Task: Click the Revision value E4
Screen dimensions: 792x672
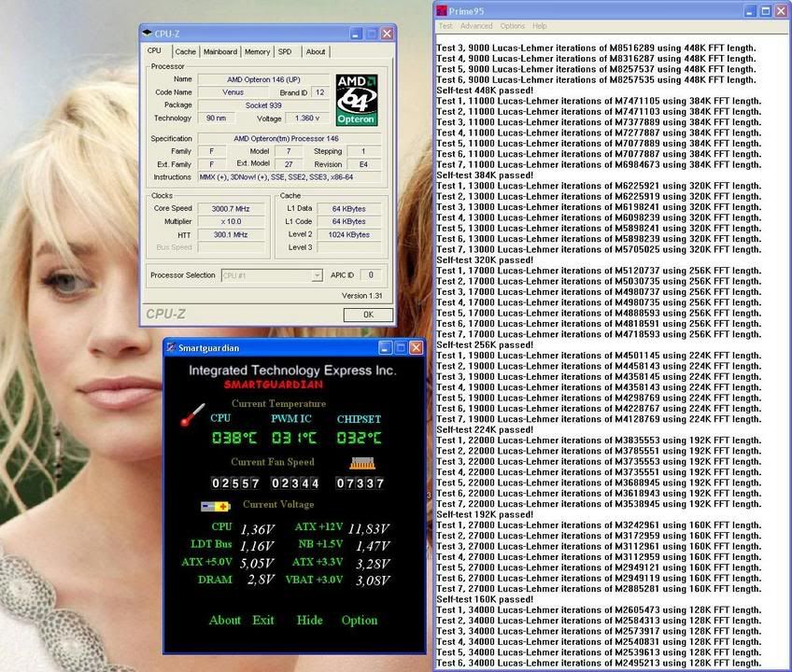Action: pyautogui.click(x=363, y=164)
